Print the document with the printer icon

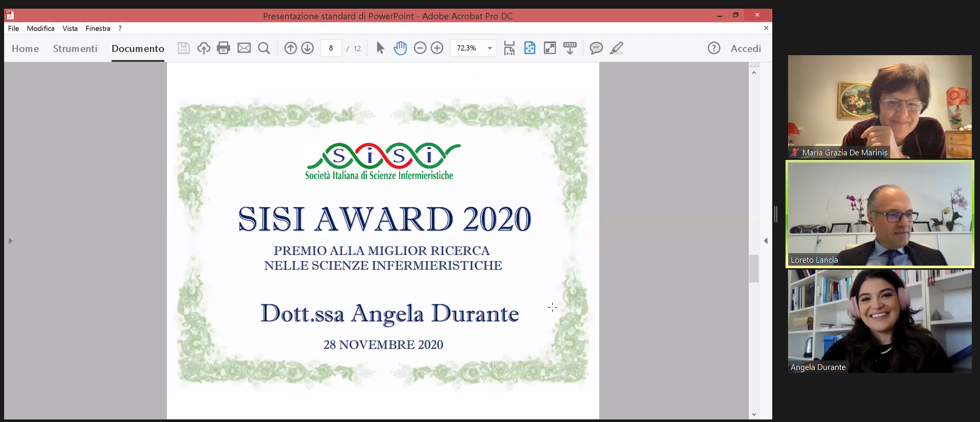224,48
